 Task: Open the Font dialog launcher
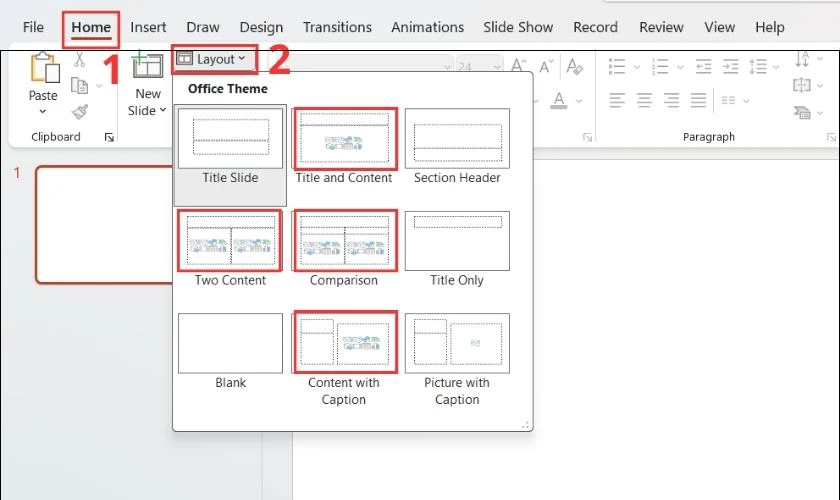click(587, 138)
